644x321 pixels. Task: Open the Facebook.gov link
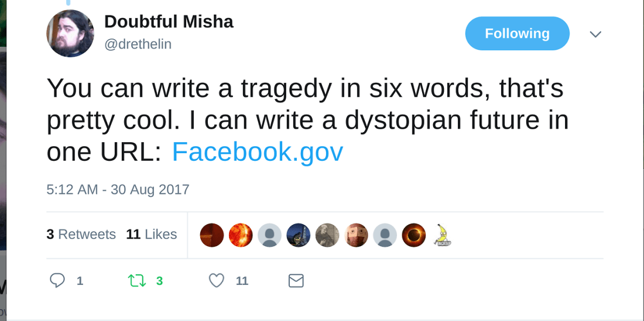coord(257,152)
